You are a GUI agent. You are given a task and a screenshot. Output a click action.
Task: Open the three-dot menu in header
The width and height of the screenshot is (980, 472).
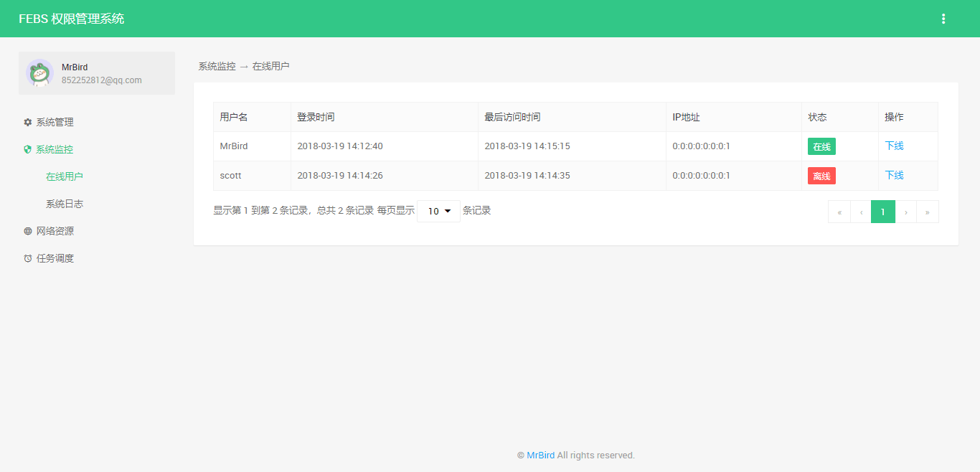[x=943, y=19]
